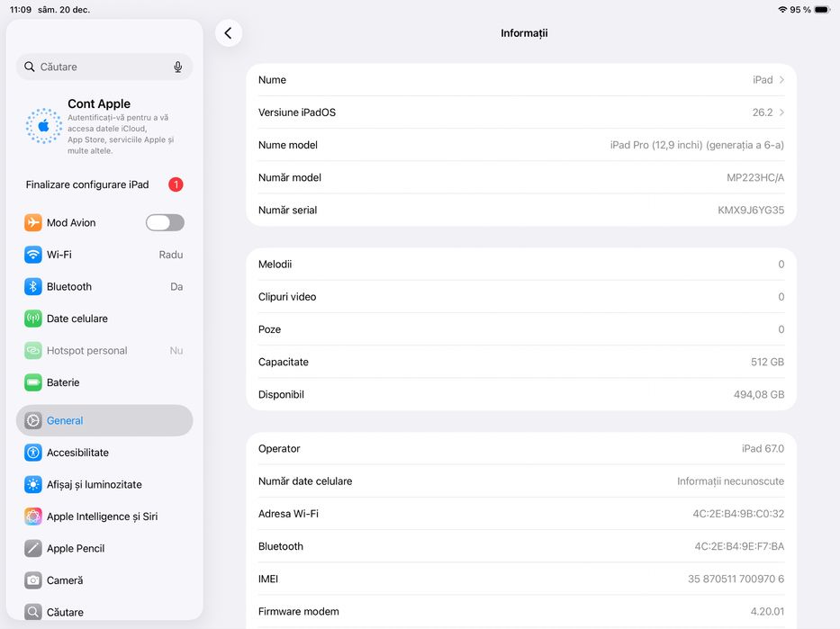Tap the Clipuri video row label
840x629 pixels.
pyautogui.click(x=287, y=297)
